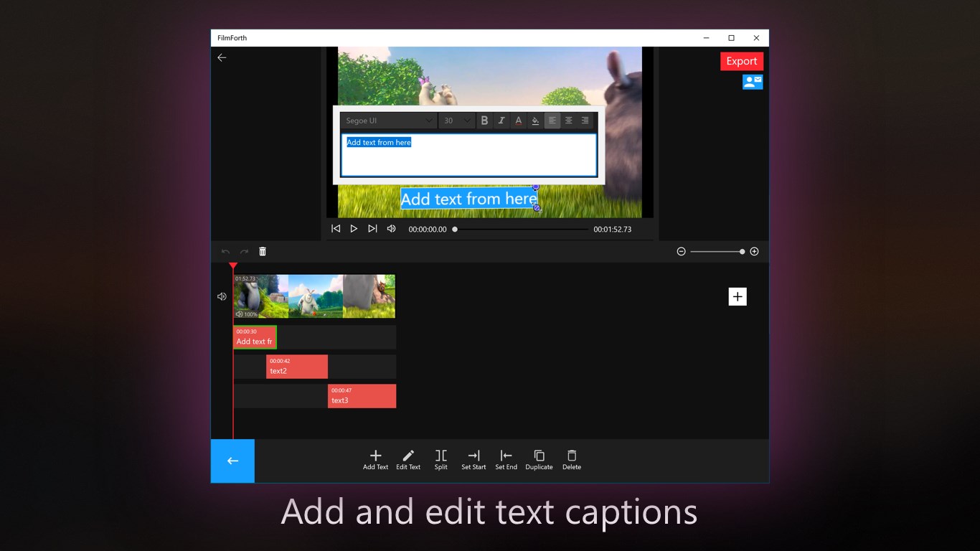This screenshot has width=980, height=551.
Task: Open the blue feedback contact icon
Action: click(x=753, y=82)
